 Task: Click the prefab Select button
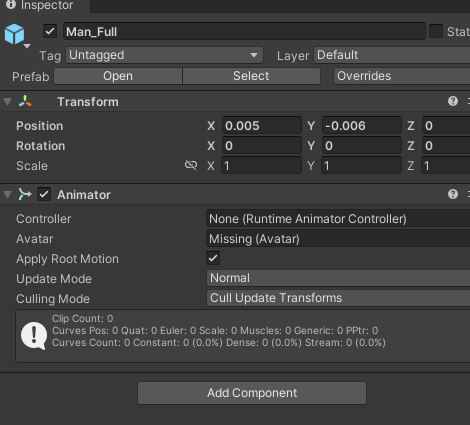click(251, 76)
